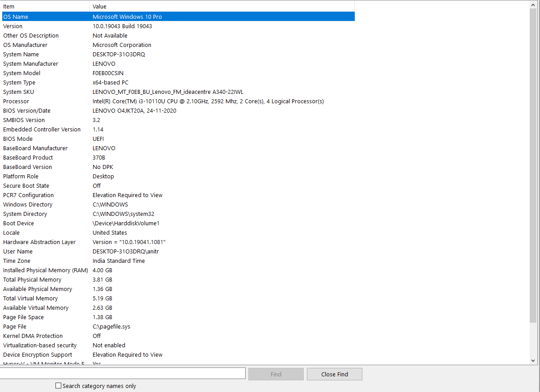Click the value LENOVO O4JKT20A, 24-11-2020
Viewport: 540px width, 392px height.
(134, 110)
